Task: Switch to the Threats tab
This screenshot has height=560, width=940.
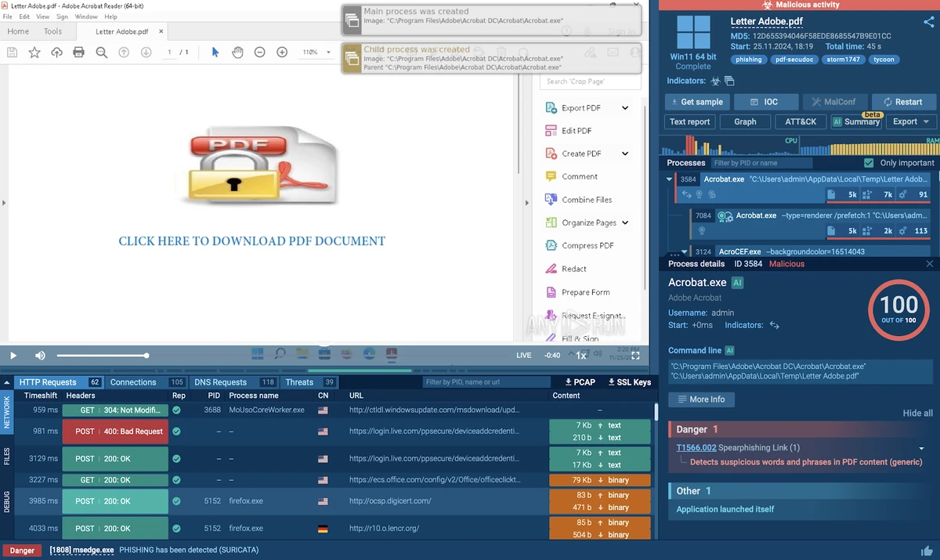Action: click(299, 382)
